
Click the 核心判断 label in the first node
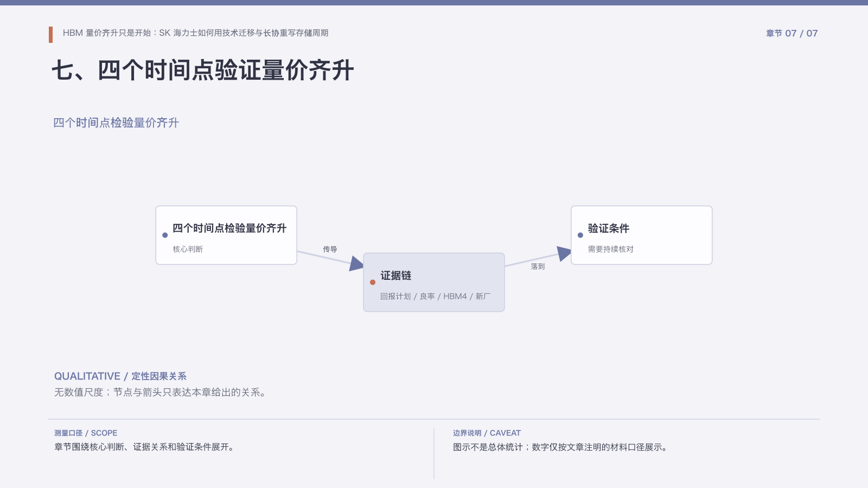coord(188,249)
